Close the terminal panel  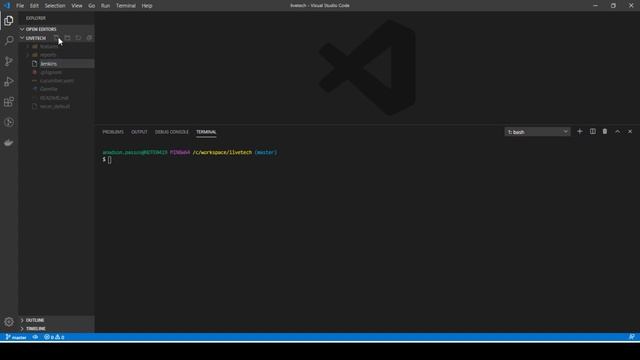[x=630, y=131]
